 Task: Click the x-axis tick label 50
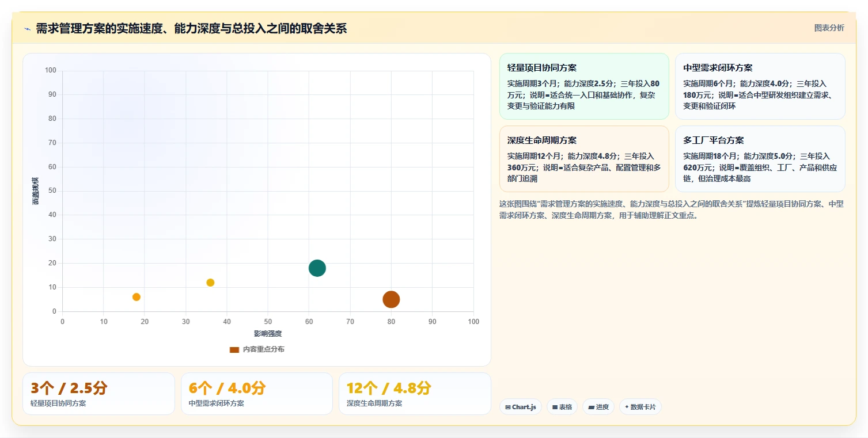[268, 322]
